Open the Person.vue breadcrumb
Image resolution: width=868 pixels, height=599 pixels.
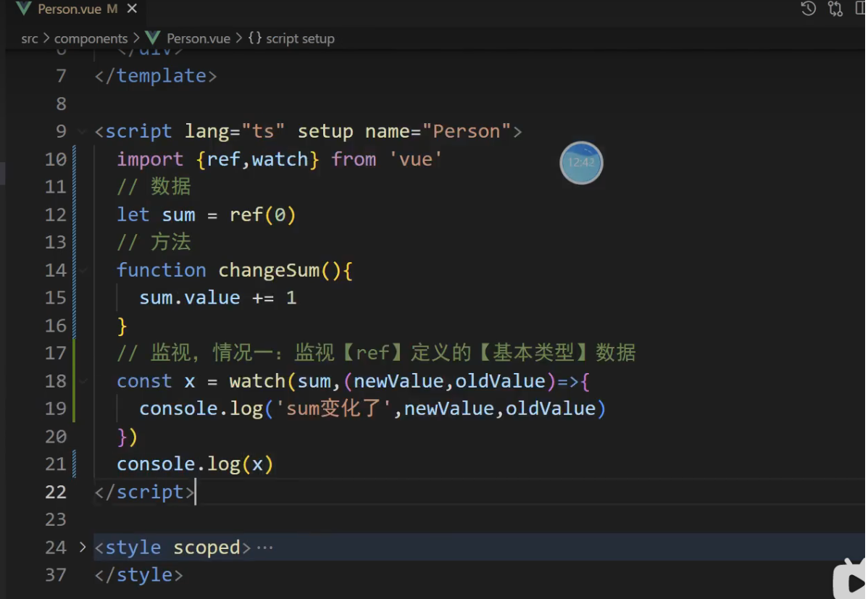click(x=199, y=39)
